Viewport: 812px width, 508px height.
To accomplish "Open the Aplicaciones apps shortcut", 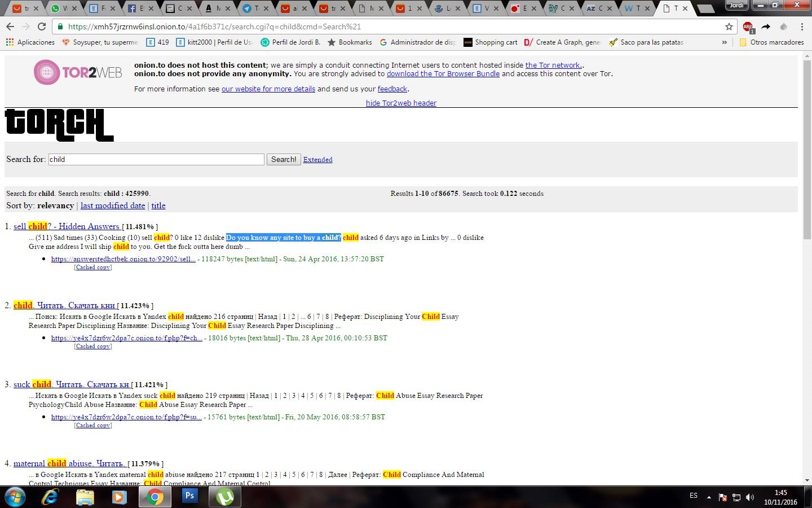I will [x=30, y=42].
